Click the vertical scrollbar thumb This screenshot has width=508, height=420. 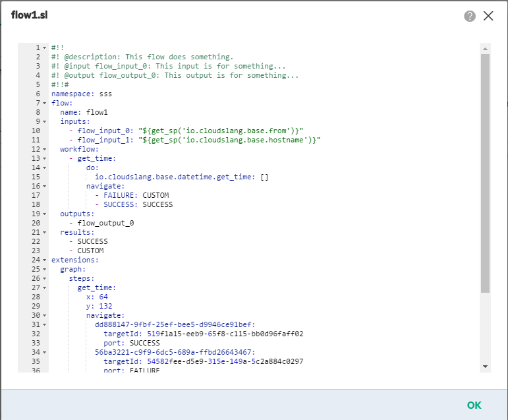pos(486,171)
